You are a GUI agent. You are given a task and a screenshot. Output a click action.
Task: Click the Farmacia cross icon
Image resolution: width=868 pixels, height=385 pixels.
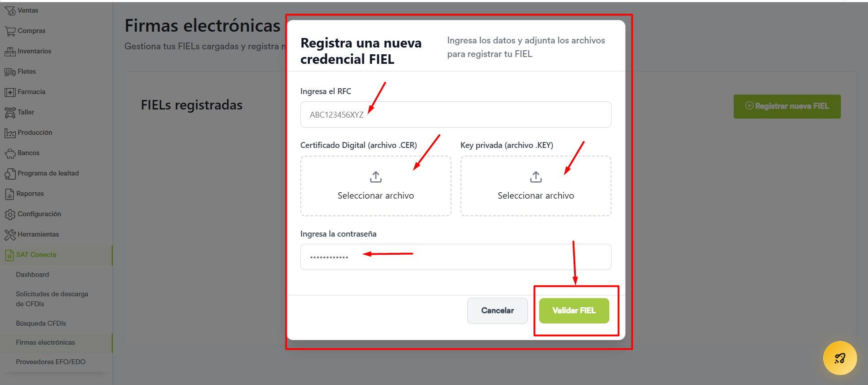pyautogui.click(x=10, y=92)
